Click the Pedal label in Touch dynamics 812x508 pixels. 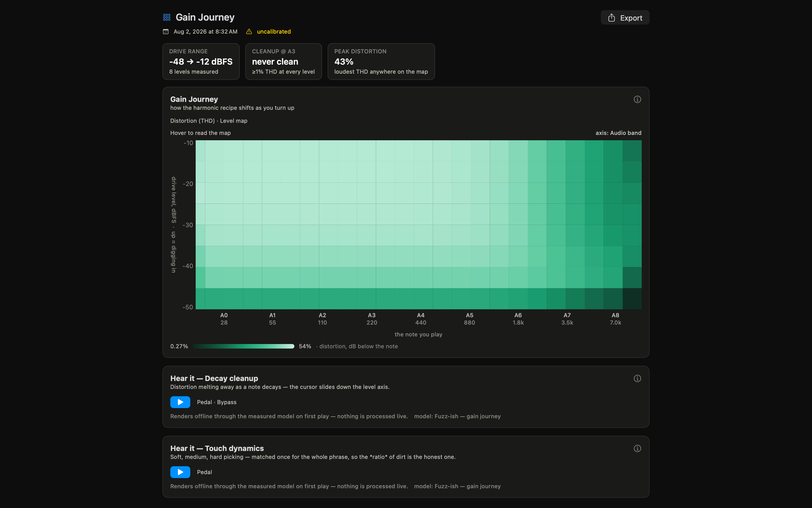[204, 472]
